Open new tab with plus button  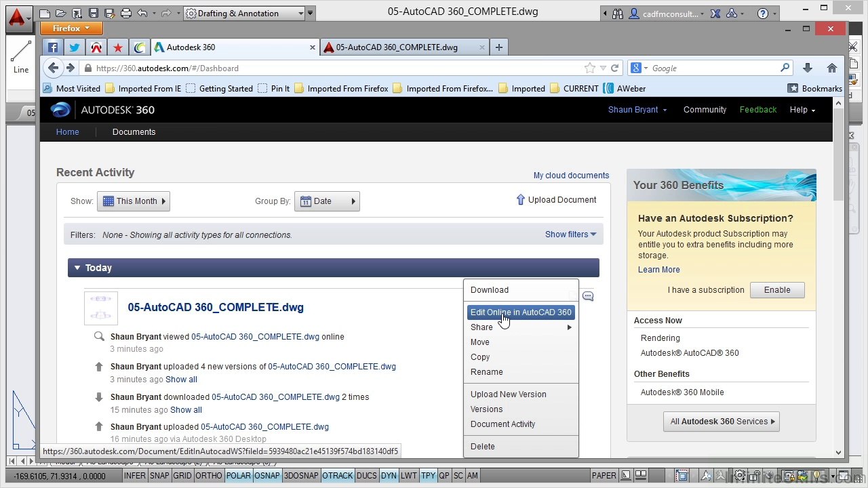pyautogui.click(x=499, y=47)
